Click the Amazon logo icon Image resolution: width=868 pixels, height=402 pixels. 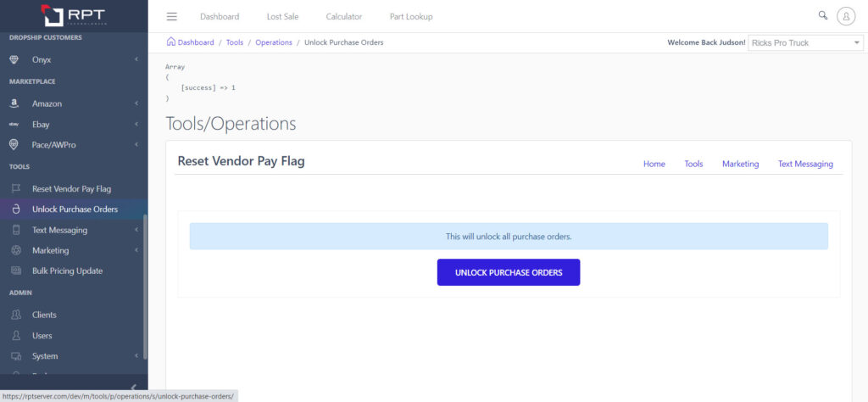pos(15,103)
